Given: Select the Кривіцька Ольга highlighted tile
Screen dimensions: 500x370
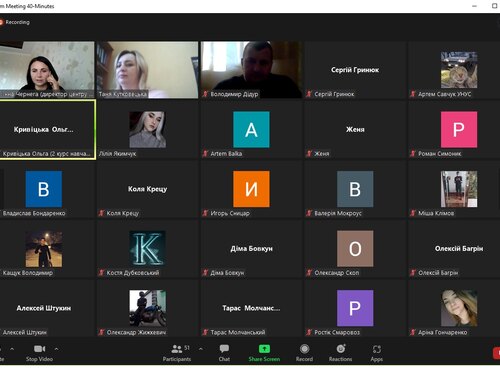Looking at the screenshot, I should pos(48,130).
